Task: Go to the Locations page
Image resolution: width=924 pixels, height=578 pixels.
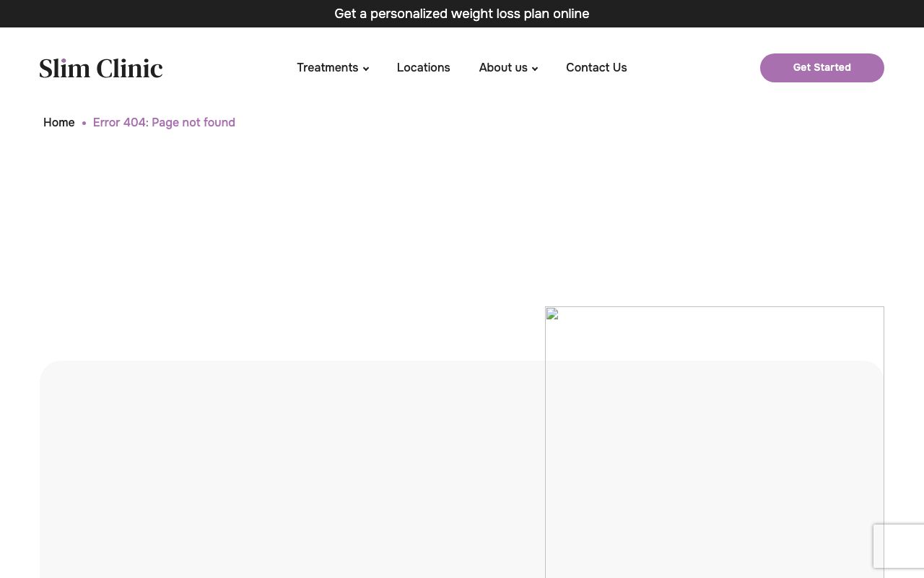Action: click(423, 67)
